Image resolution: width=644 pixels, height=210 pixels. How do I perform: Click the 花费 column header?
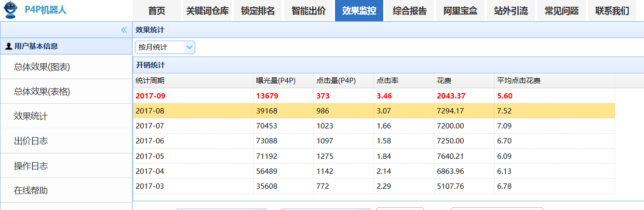click(464, 81)
